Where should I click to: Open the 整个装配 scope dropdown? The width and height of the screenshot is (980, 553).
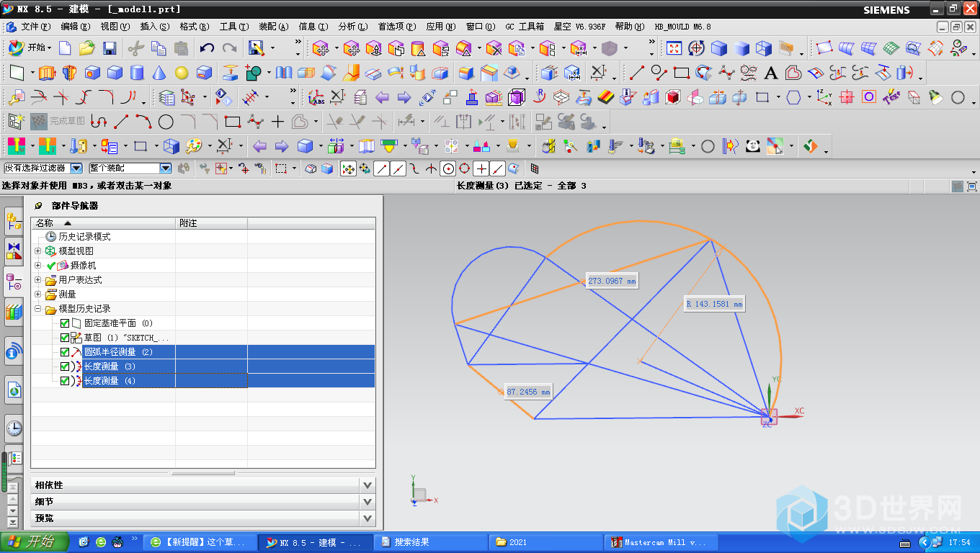(165, 168)
